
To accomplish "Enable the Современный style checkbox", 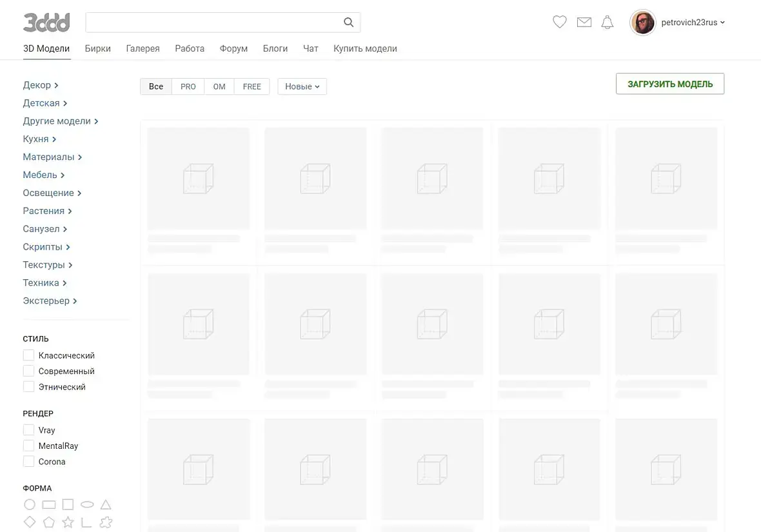I will point(28,371).
